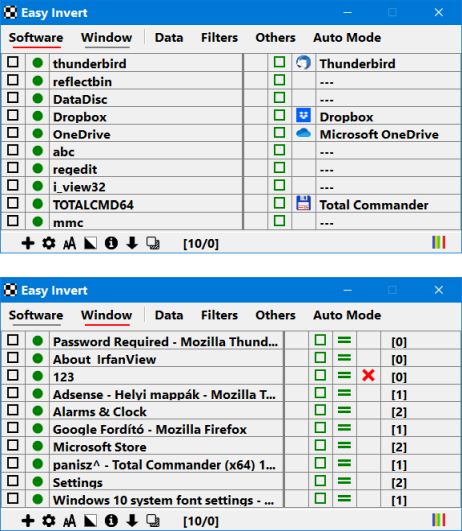This screenshot has width=462, height=531.
Task: Open the Data tab in the upper window
Action: tap(169, 38)
